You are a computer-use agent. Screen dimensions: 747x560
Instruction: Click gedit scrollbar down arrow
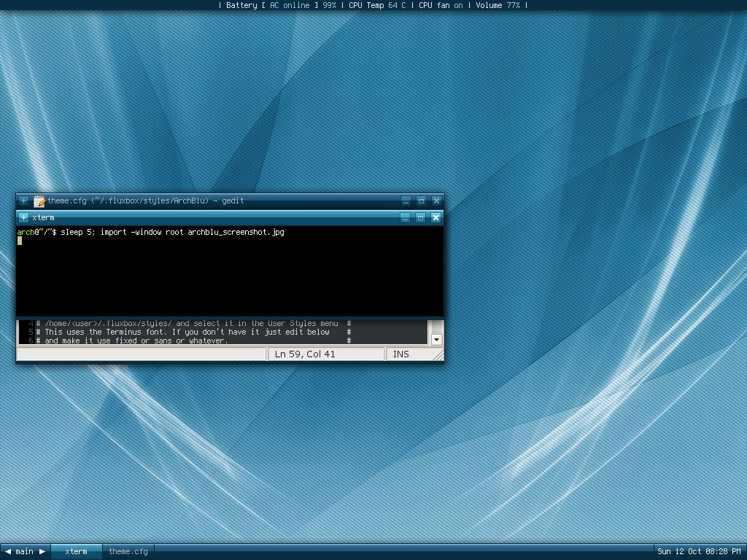[x=436, y=340]
